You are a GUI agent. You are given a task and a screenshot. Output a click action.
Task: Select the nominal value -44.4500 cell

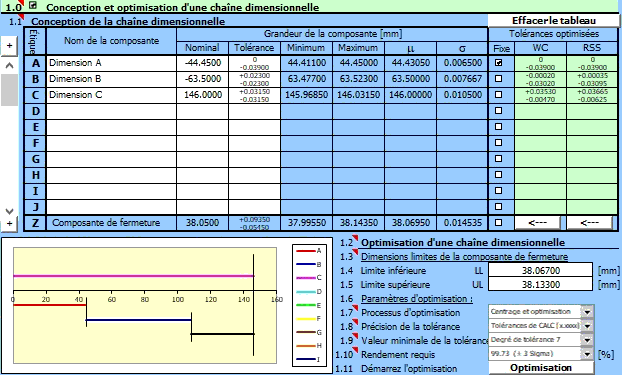(x=202, y=63)
